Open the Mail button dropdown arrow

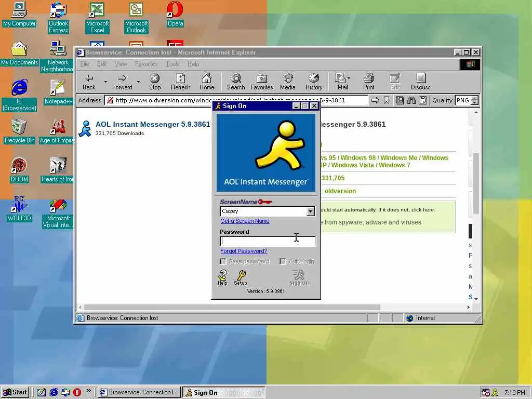coord(349,78)
